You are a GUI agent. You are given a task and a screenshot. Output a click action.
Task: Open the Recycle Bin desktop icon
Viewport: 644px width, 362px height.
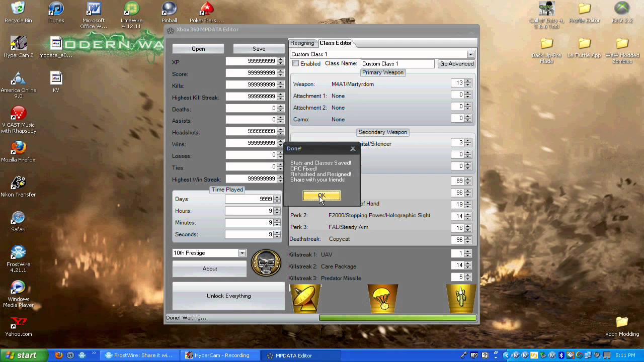pos(18,13)
